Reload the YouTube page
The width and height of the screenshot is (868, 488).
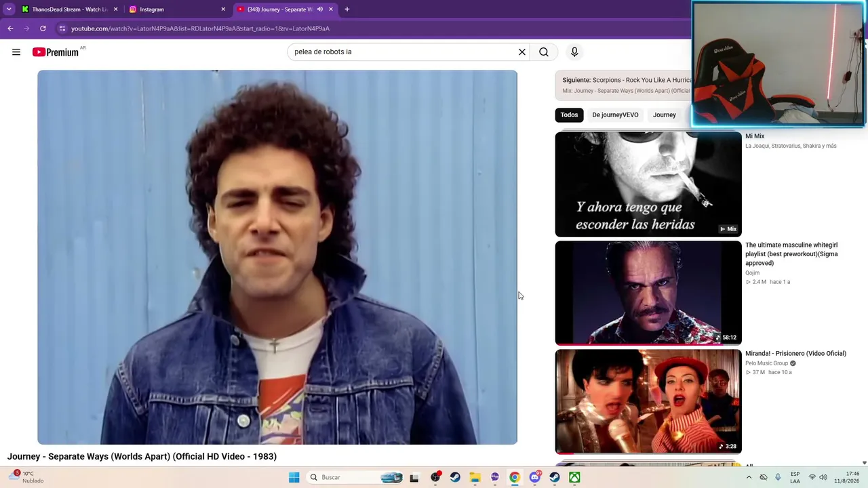pyautogui.click(x=43, y=28)
